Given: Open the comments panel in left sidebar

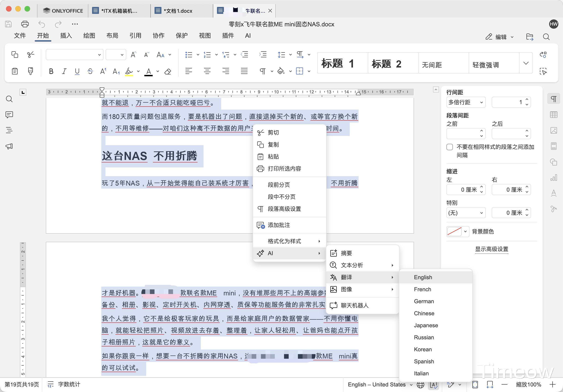Looking at the screenshot, I should click(x=9, y=115).
